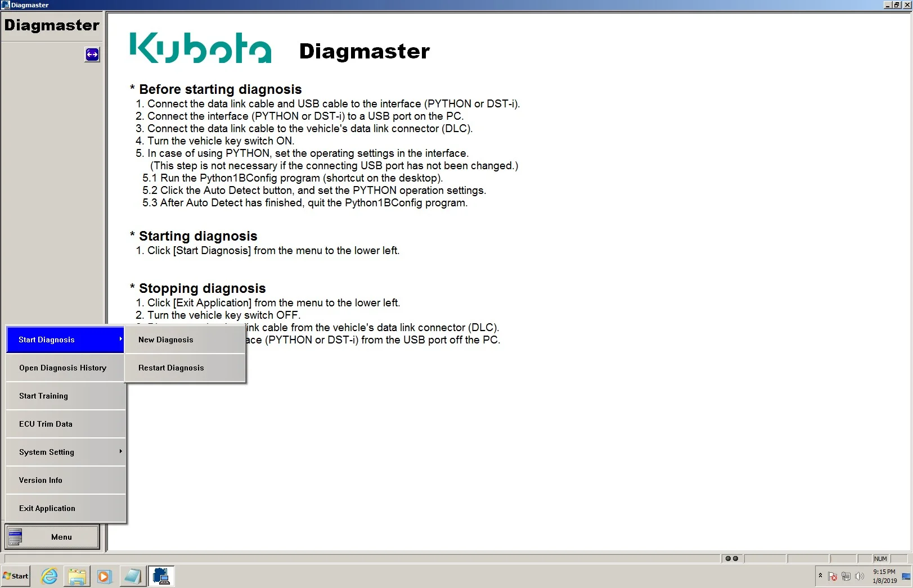Click the line "(This step is not necessary..."

click(334, 166)
